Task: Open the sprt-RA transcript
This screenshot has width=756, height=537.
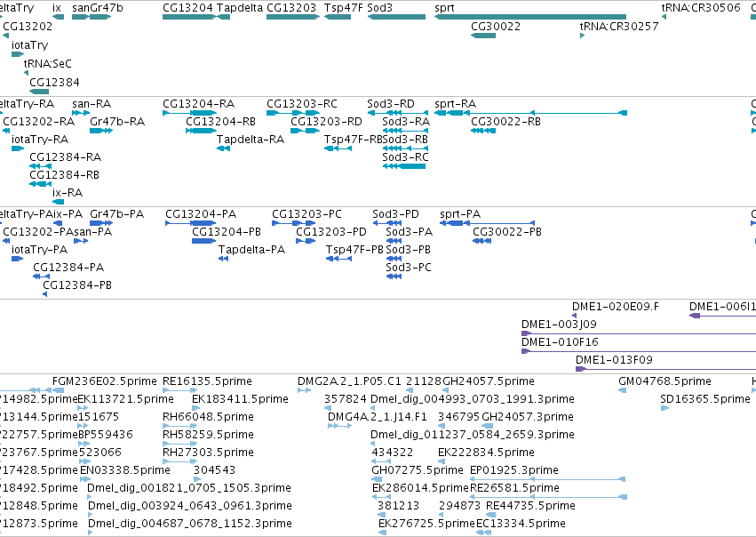Action: 531,113
